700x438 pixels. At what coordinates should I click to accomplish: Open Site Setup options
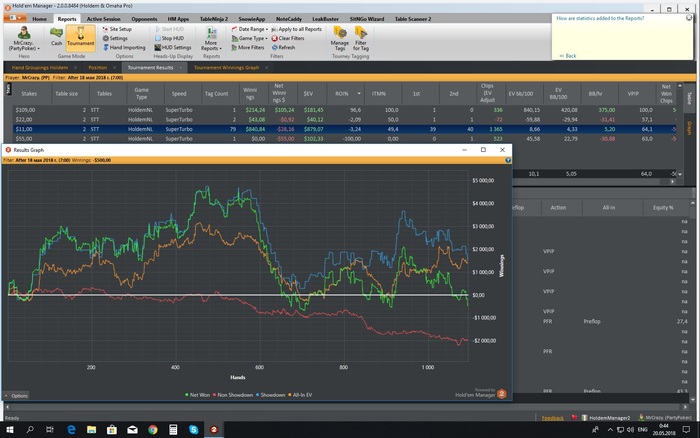click(117, 29)
